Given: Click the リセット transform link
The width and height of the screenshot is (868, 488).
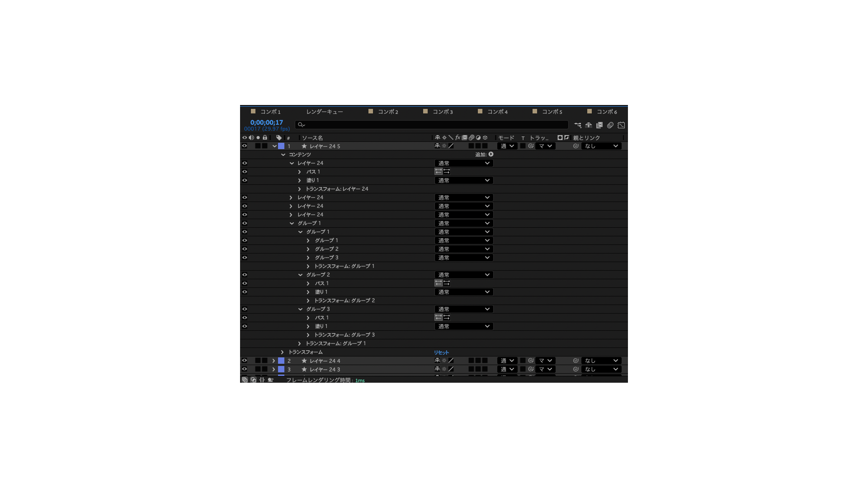Looking at the screenshot, I should pyautogui.click(x=441, y=352).
